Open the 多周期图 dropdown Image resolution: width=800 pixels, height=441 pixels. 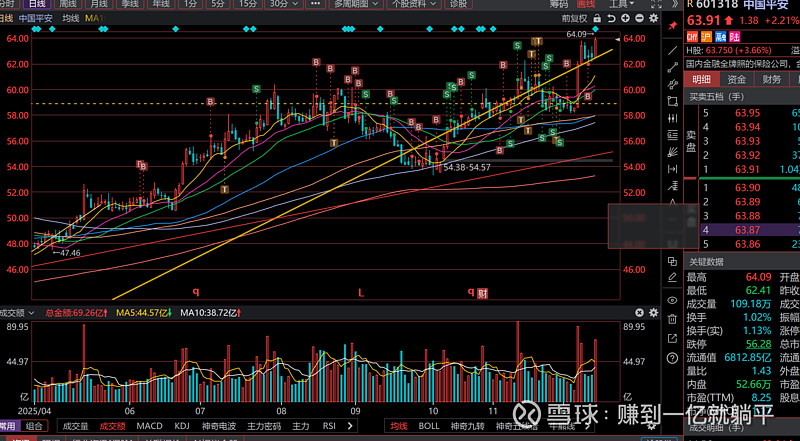tap(356, 4)
